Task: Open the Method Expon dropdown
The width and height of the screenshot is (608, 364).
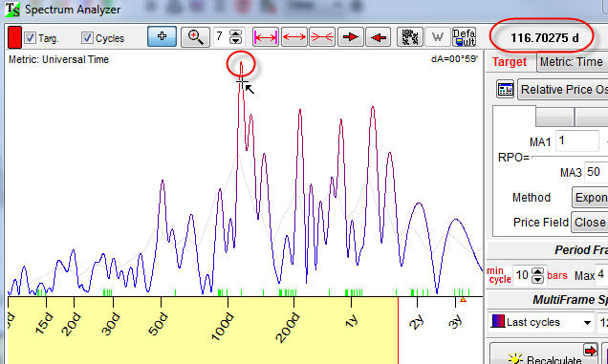Action: [x=590, y=198]
